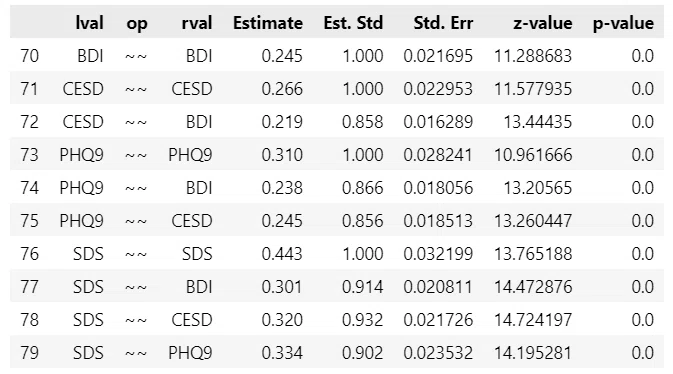Click the Estimate column header

(x=268, y=23)
